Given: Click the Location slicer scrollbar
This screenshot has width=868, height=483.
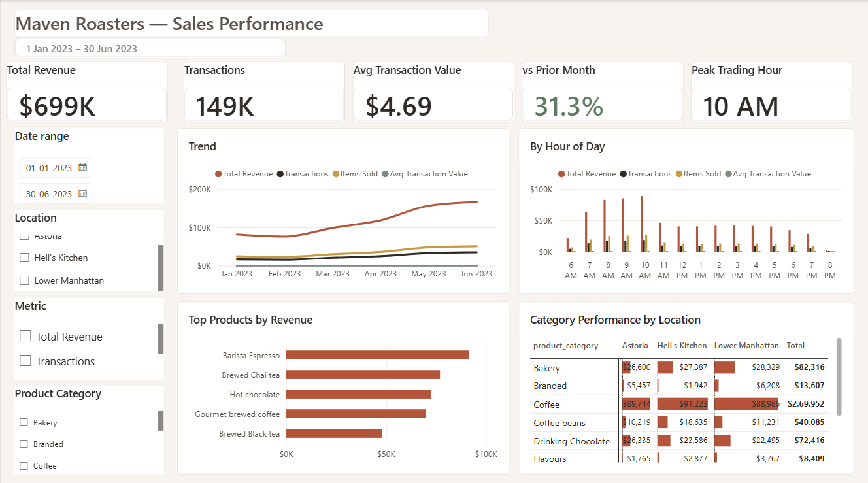Looking at the screenshot, I should [161, 268].
